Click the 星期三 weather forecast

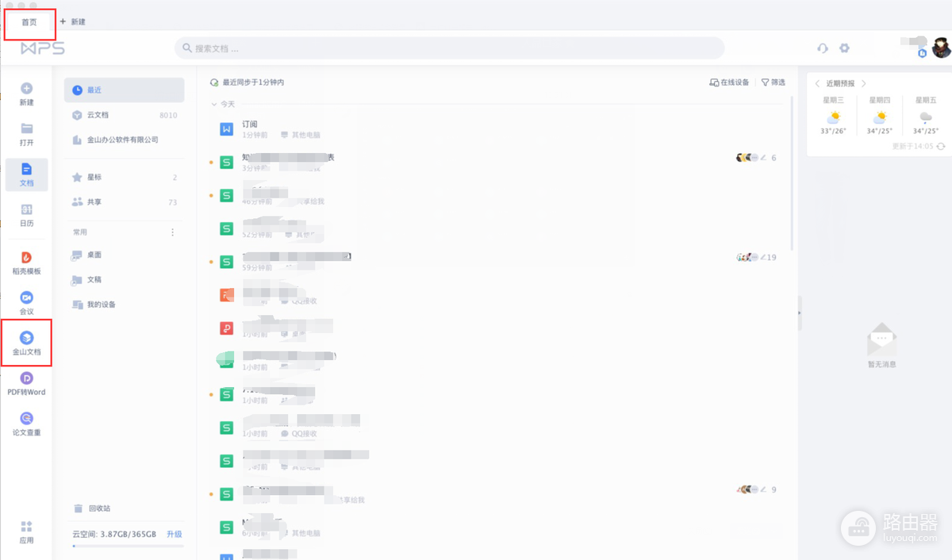click(x=833, y=116)
